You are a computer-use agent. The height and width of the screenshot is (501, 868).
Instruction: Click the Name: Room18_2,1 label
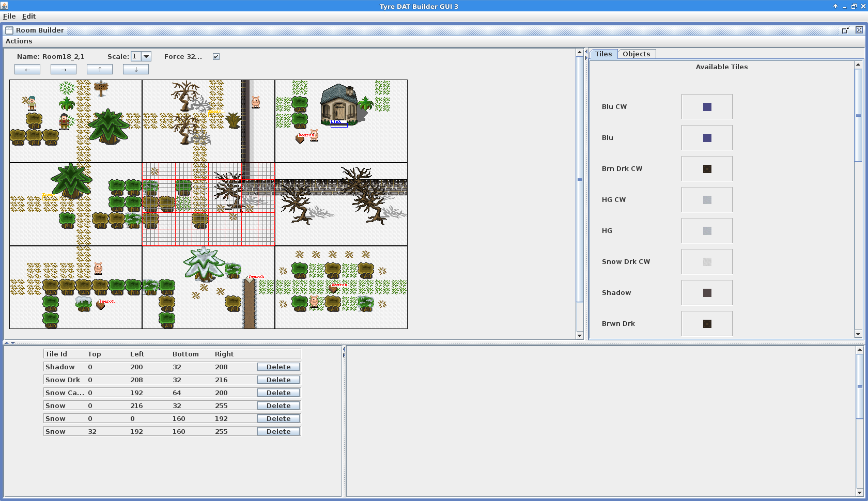(x=51, y=57)
